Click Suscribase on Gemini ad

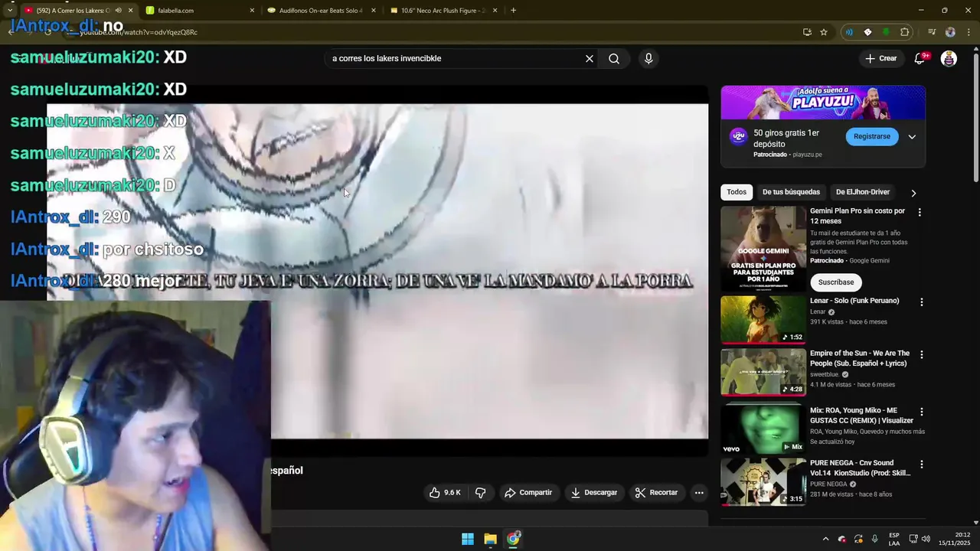(836, 282)
